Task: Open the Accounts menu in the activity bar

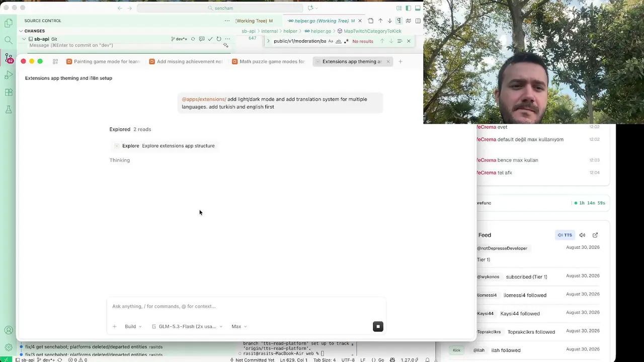Action: pyautogui.click(x=9, y=330)
